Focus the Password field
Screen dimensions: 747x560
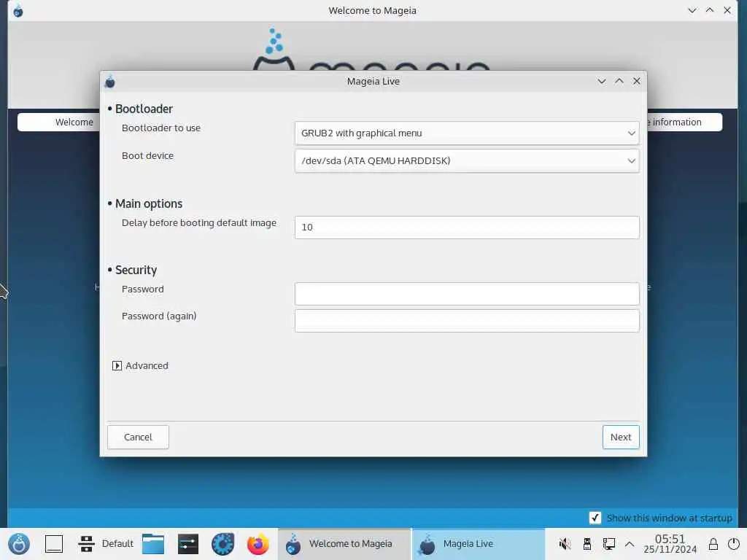pyautogui.click(x=467, y=294)
